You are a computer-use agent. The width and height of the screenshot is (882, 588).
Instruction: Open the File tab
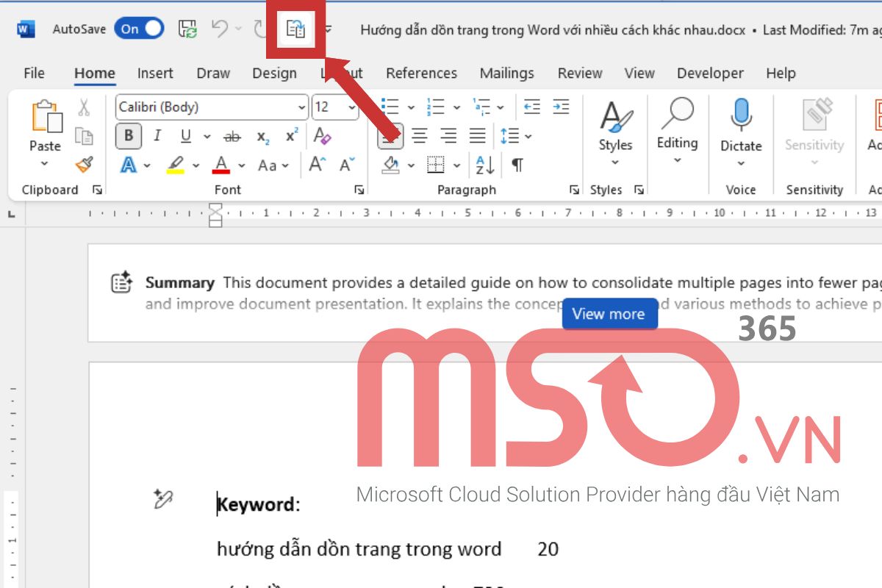(x=34, y=73)
